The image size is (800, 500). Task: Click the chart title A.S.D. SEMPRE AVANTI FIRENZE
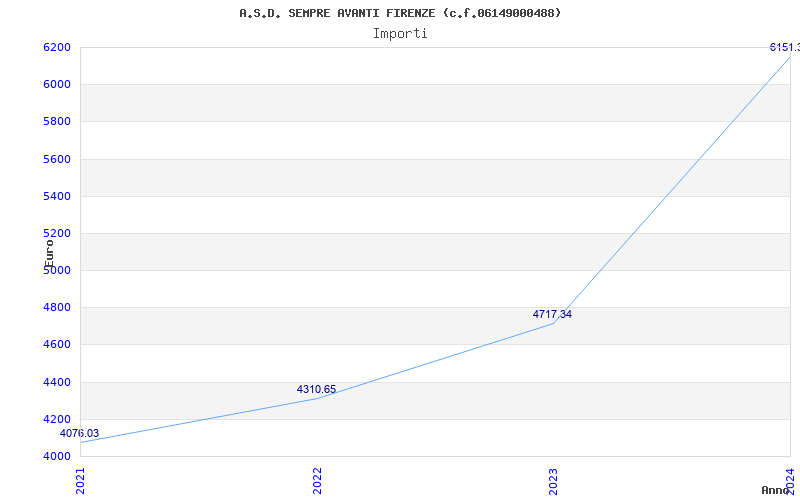pos(400,13)
